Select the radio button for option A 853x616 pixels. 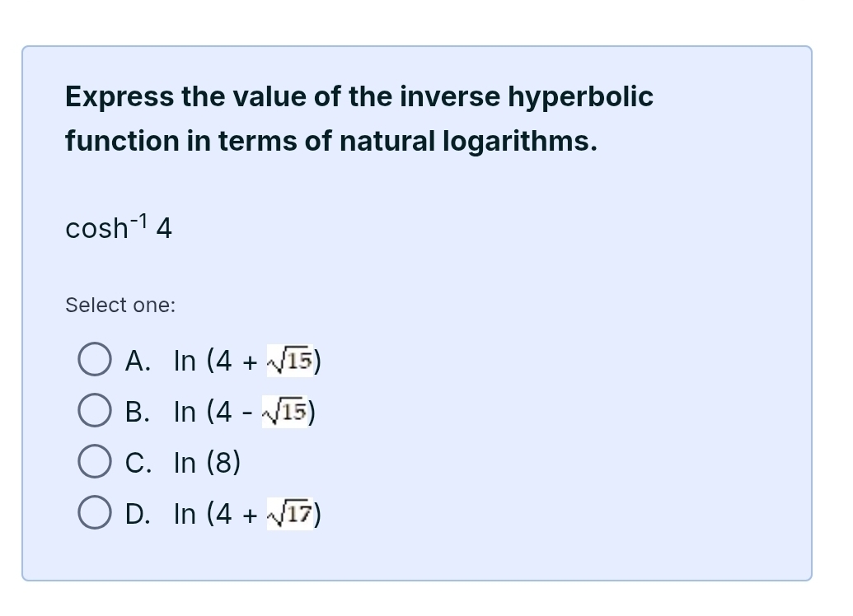(x=95, y=360)
